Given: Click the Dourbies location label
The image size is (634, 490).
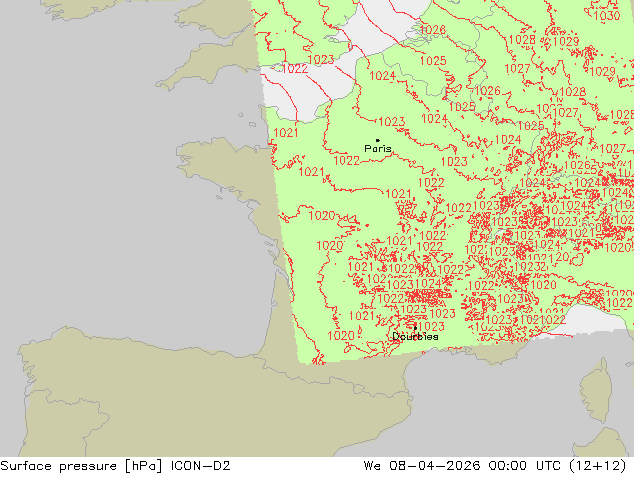Looking at the screenshot, I should tap(415, 336).
